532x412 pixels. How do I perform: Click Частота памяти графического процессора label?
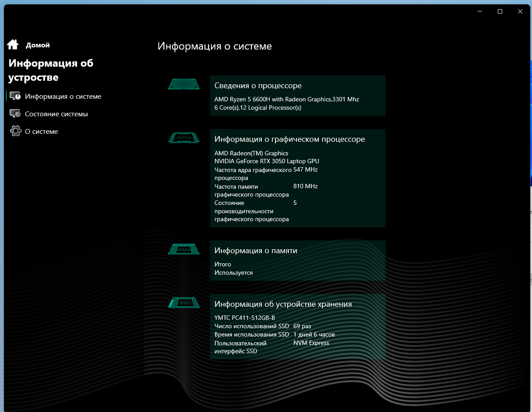click(x=252, y=190)
